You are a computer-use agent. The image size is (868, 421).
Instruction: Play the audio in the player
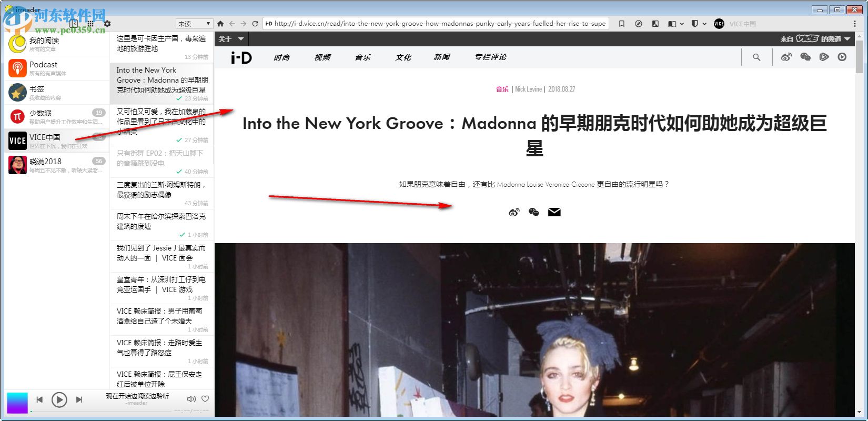(x=59, y=400)
